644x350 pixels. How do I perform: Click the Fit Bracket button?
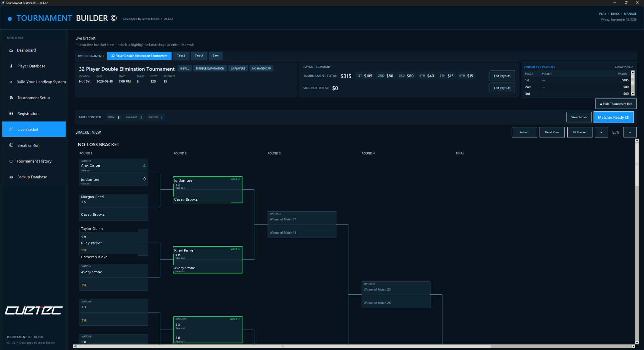point(580,132)
